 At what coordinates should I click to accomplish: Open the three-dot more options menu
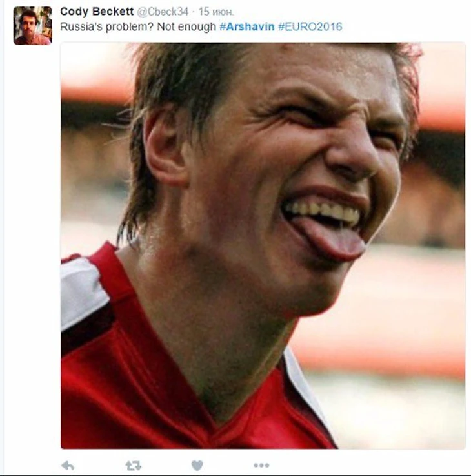click(x=261, y=465)
